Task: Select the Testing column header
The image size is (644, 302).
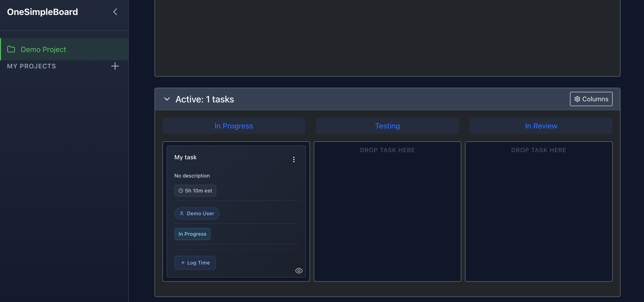Action: tap(387, 126)
